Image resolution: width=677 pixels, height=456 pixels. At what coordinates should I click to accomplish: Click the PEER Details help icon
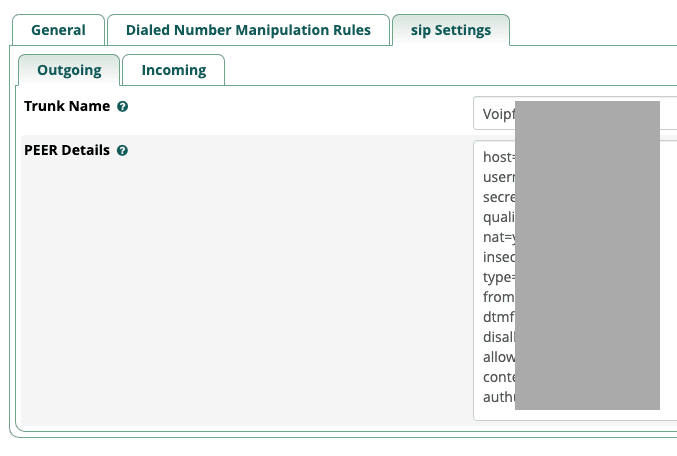pos(123,151)
